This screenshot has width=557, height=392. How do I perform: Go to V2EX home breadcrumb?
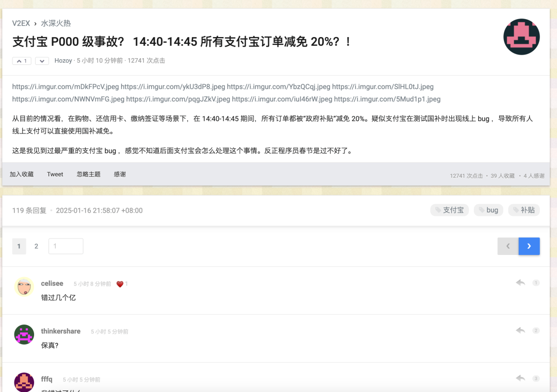(x=21, y=23)
